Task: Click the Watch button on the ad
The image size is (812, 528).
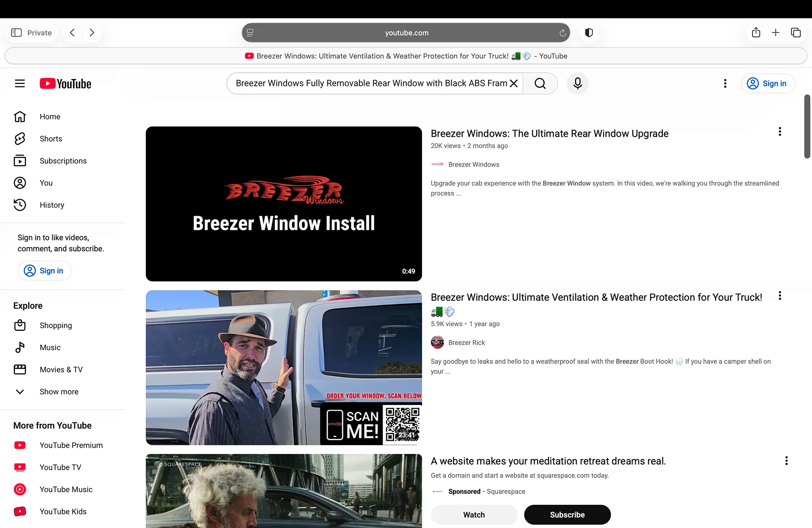Action: point(474,515)
